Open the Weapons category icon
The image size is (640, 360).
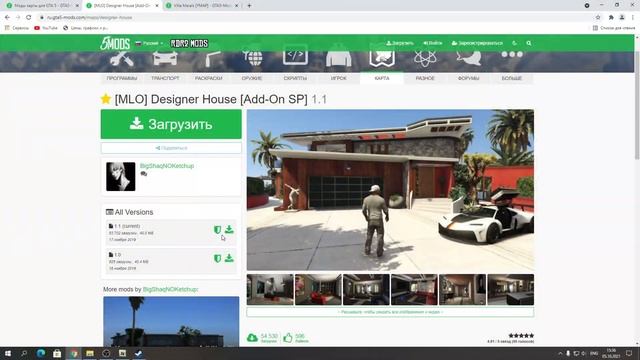coord(252,58)
